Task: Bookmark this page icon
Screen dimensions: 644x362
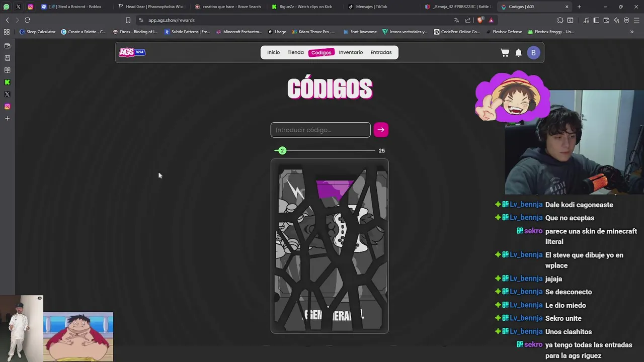Action: (x=128, y=20)
